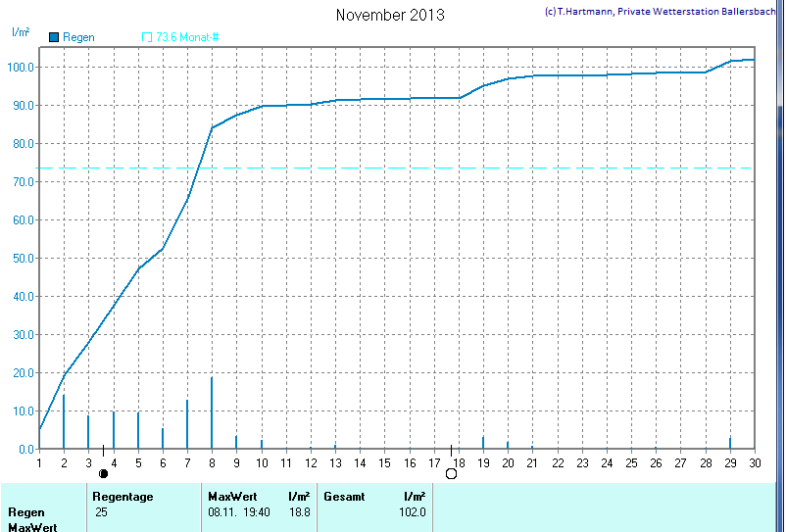Click the 50.0 y-axis value
Image resolution: width=786 pixels, height=532 pixels.
tap(24, 259)
